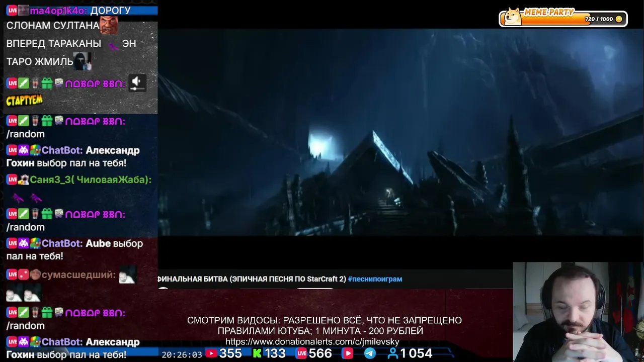This screenshot has height=362, width=644.
Task: Click the angry face emote after СУЛТАНА
Action: 109,25
